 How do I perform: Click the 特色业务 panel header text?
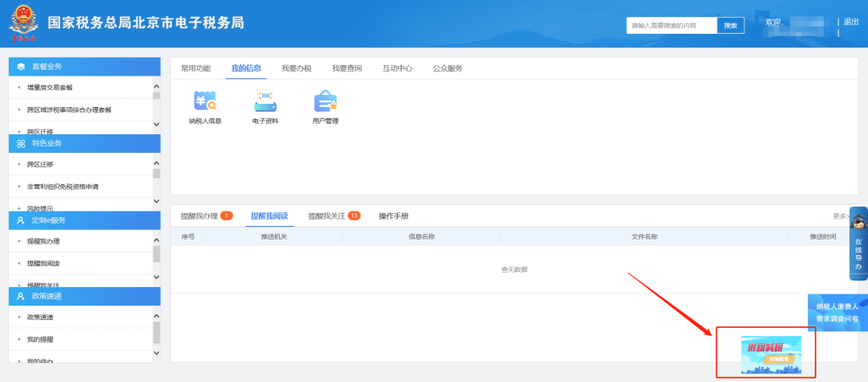coord(47,143)
